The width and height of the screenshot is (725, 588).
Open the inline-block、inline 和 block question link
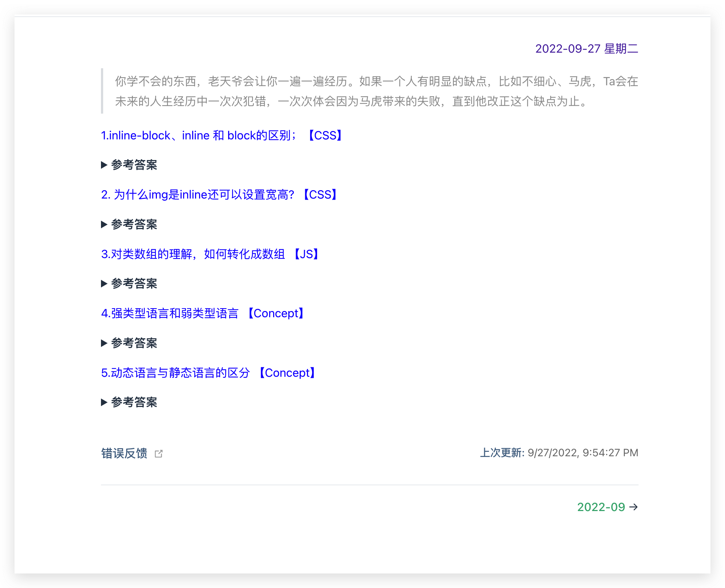(198, 135)
